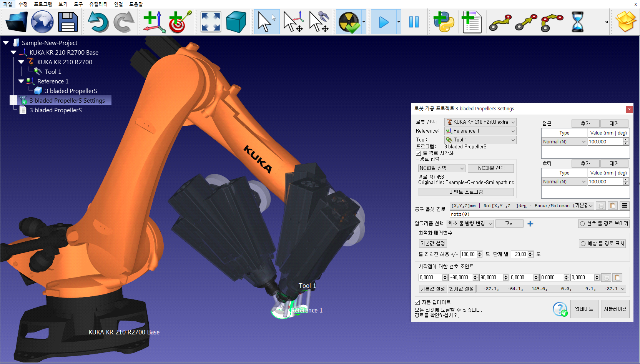Click the 현재값 설정 button
Screen dimensions: 640x364
(462, 289)
